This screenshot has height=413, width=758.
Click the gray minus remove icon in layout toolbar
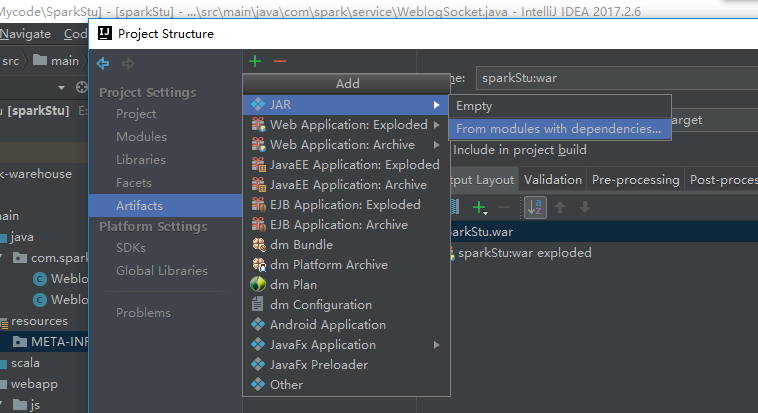tap(504, 207)
